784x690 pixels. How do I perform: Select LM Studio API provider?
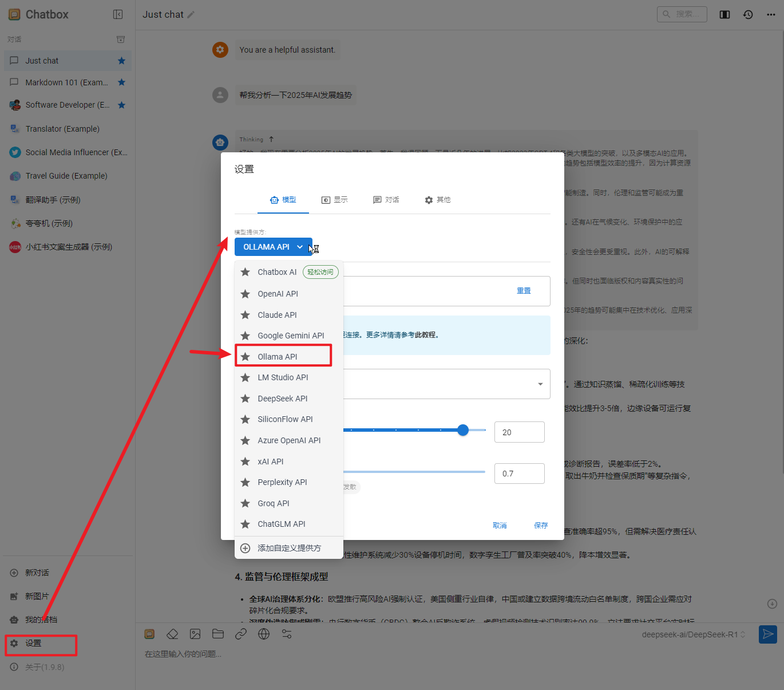(x=289, y=377)
